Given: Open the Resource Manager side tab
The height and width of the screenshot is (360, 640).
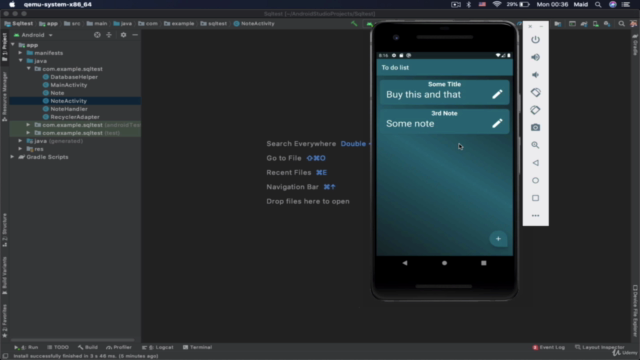Looking at the screenshot, I should tap(4, 96).
